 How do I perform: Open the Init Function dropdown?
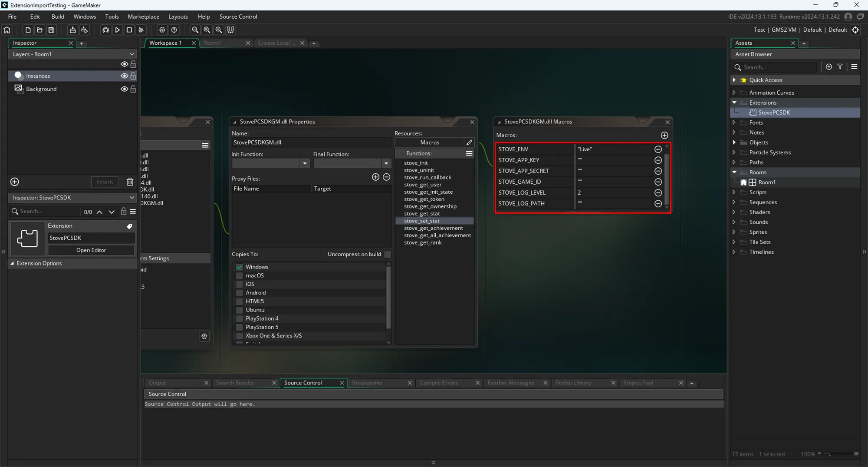[305, 163]
